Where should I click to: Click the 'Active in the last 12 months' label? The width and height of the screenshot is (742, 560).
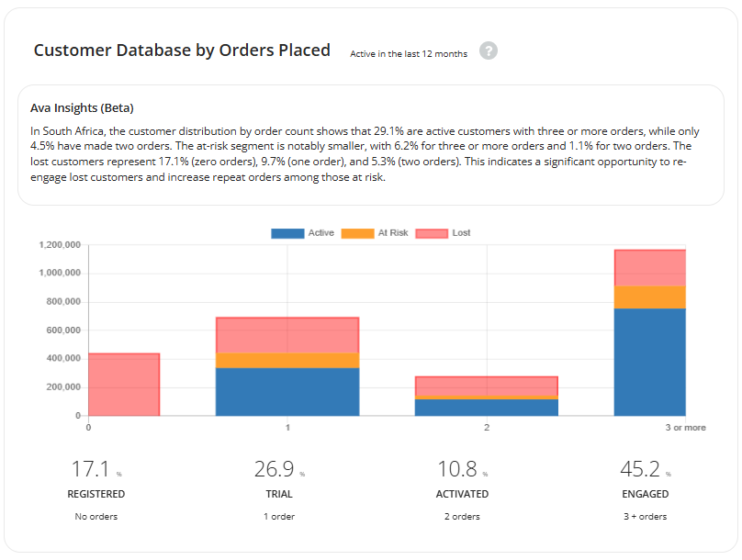[409, 54]
